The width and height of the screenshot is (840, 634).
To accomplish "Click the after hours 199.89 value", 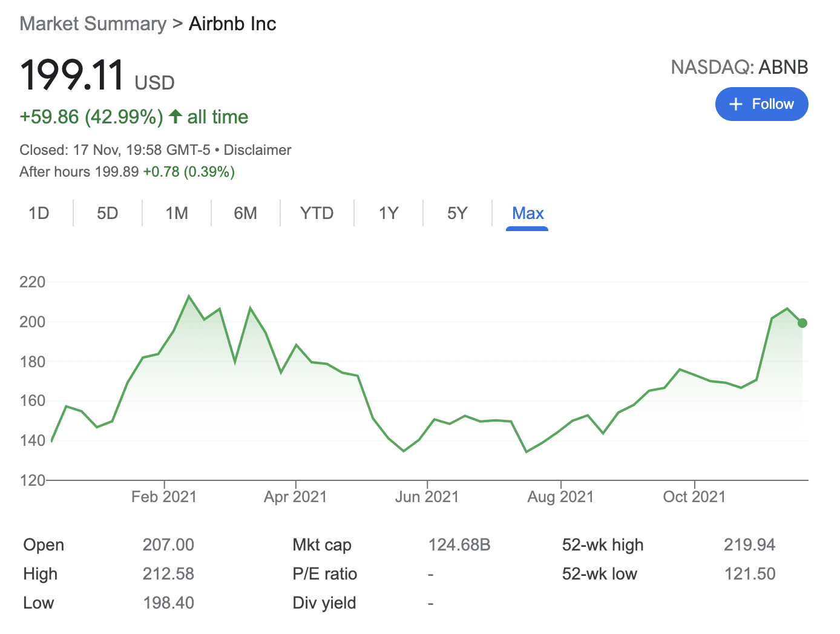I will coord(117,172).
